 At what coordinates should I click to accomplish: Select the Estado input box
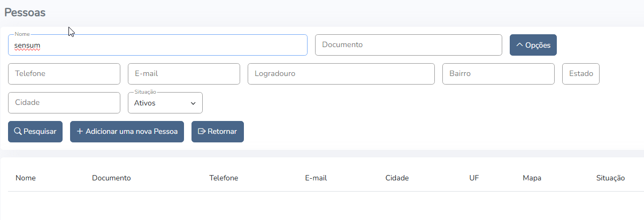pyautogui.click(x=580, y=74)
